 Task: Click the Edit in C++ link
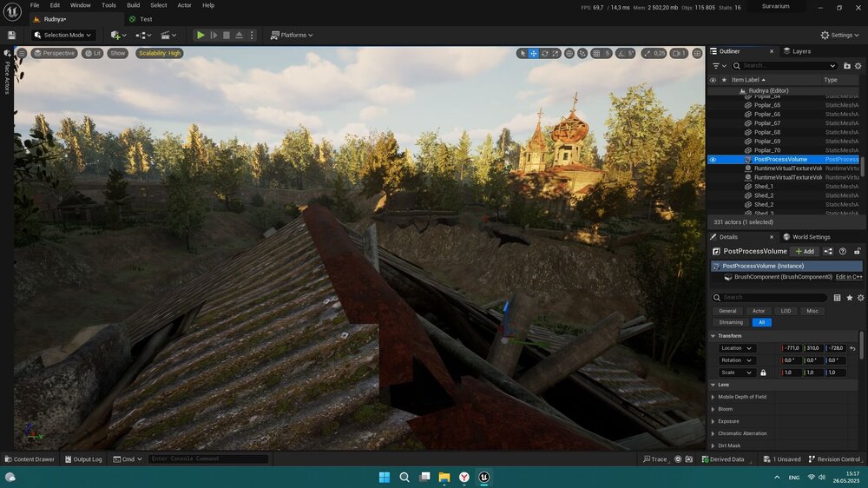pos(849,277)
